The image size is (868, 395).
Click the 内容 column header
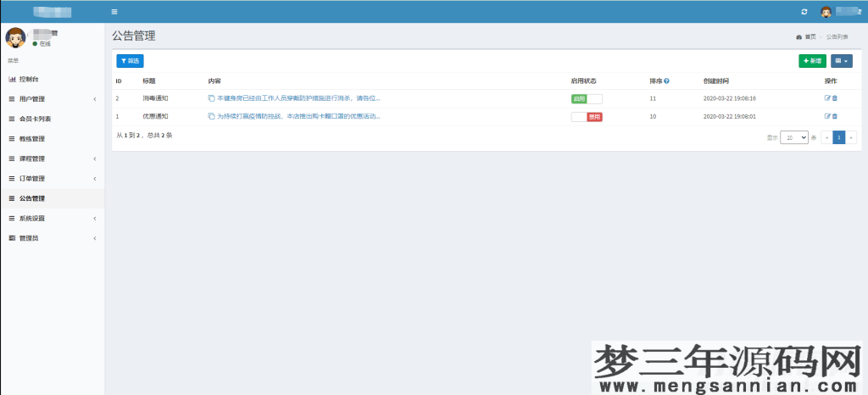click(214, 81)
